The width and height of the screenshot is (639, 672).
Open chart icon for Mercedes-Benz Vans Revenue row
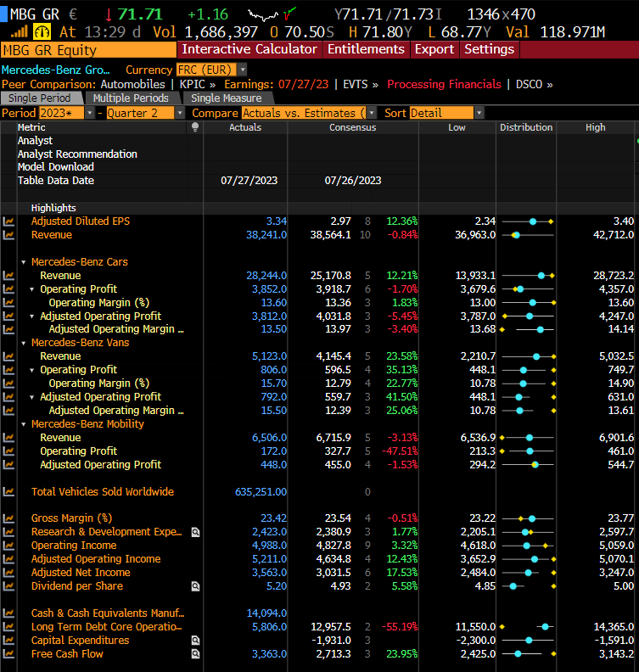coord(8,356)
